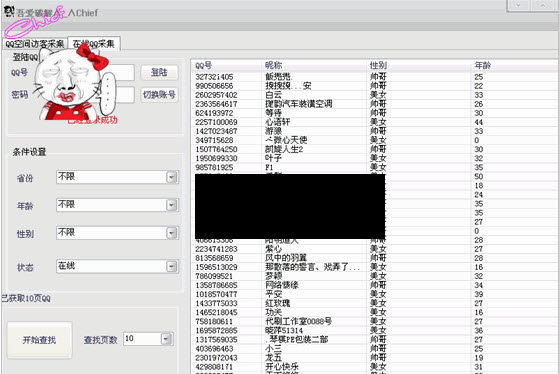Expand the 省份 province dropdown

171,177
